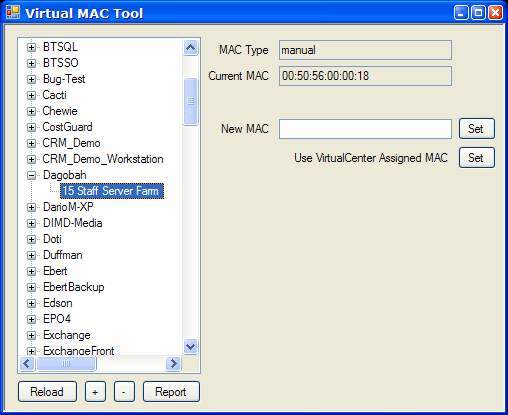Generate a report with Report button

[x=171, y=392]
